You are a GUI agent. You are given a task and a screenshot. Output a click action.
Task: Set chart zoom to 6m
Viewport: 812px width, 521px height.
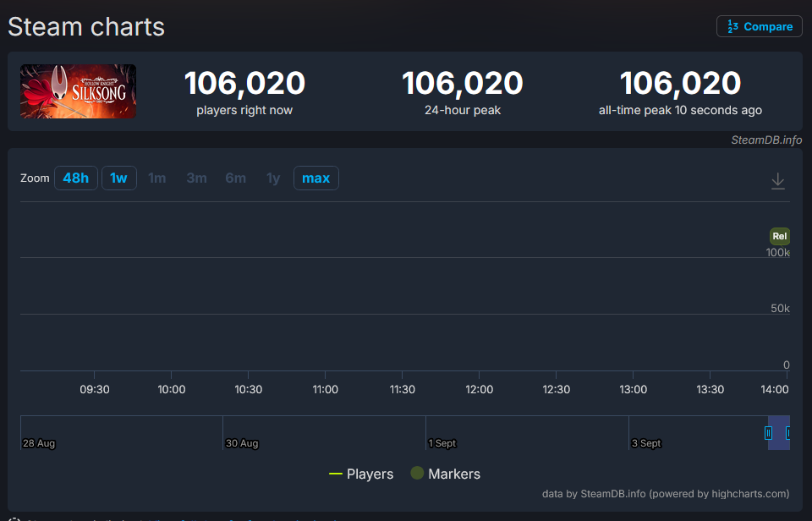click(236, 178)
